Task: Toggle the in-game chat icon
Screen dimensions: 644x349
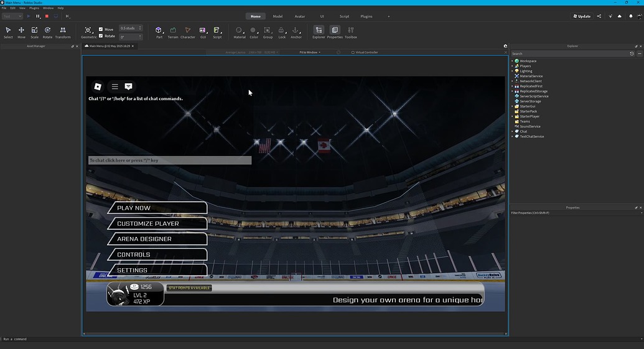Action: click(x=129, y=86)
